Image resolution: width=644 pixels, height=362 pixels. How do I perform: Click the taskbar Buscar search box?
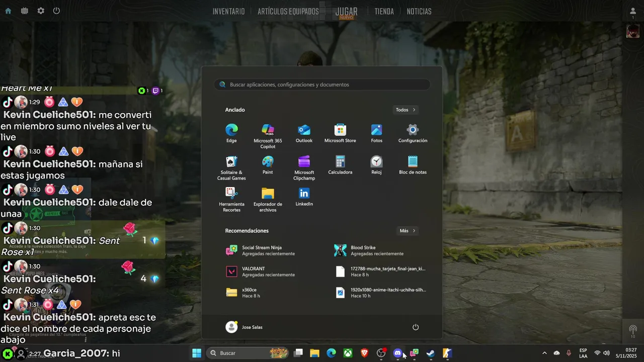248,353
